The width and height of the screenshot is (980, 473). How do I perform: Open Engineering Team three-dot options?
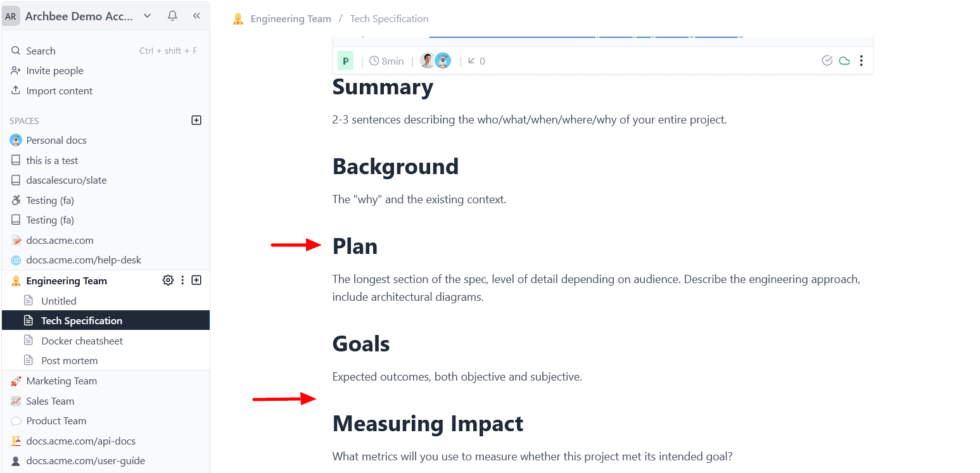tap(182, 281)
